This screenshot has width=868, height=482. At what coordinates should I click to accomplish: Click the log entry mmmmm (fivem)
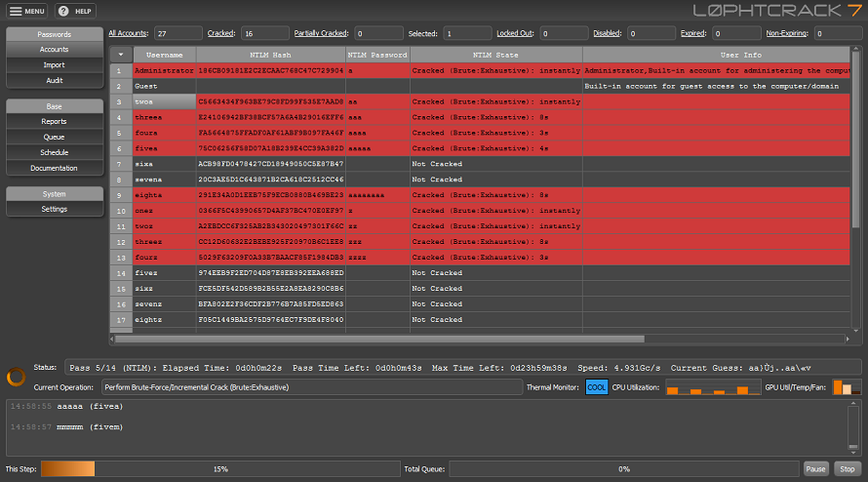click(67, 426)
